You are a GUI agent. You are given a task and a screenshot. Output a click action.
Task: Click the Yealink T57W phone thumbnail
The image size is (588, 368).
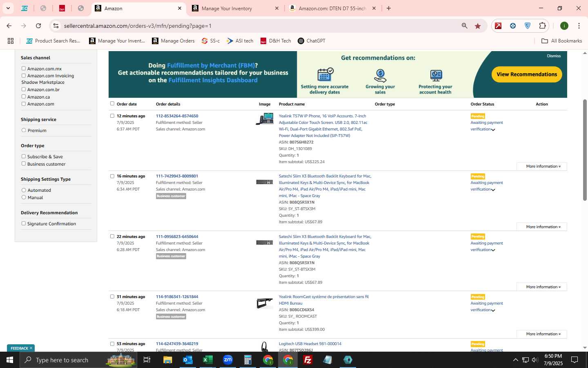point(265,119)
